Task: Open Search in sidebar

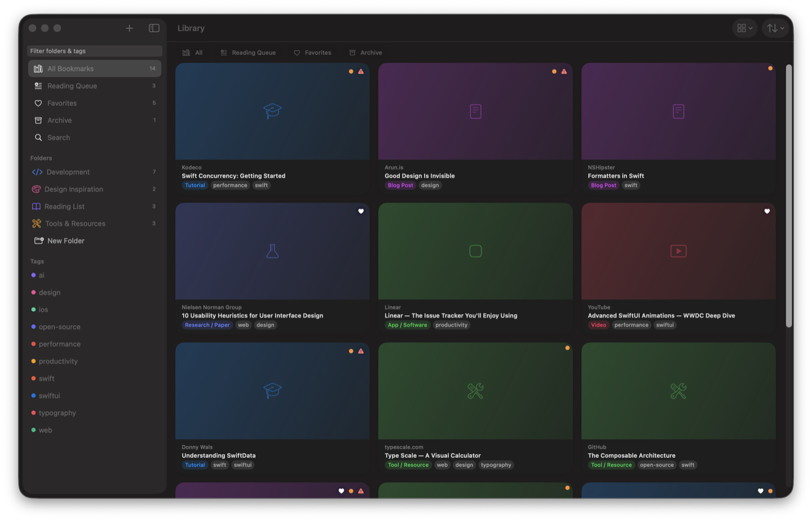Action: pos(95,138)
